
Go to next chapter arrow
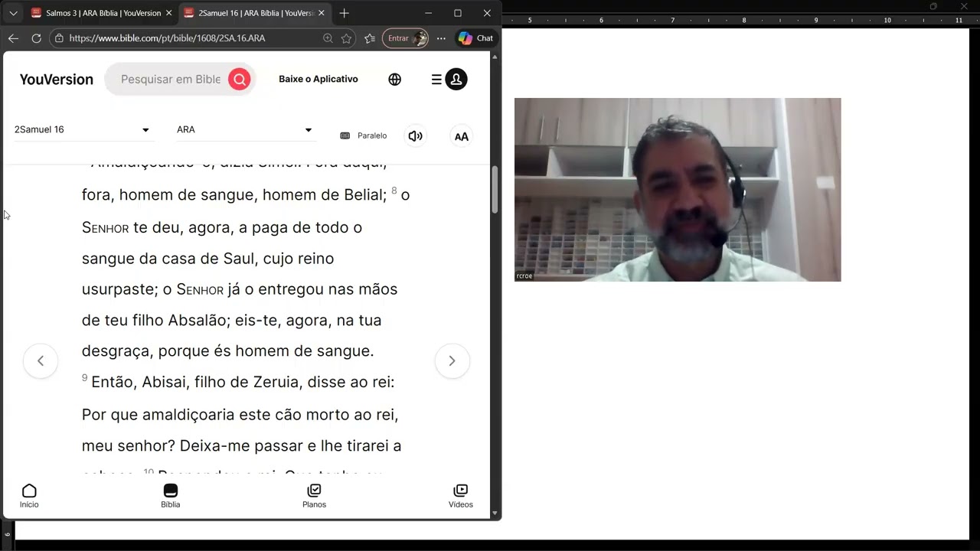(x=452, y=361)
